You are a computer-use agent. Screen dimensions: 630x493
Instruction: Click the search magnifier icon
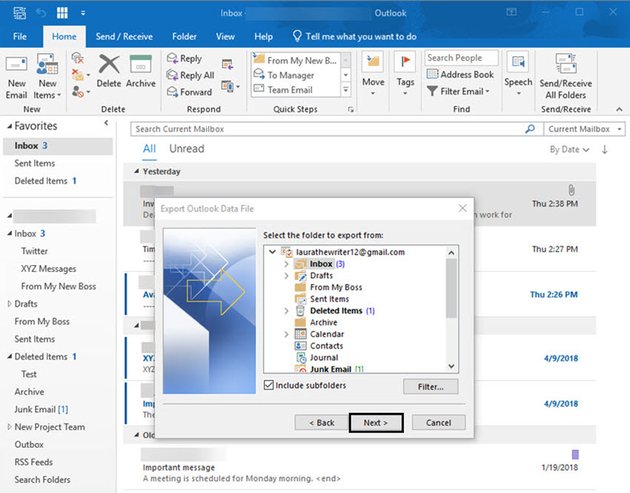point(530,129)
